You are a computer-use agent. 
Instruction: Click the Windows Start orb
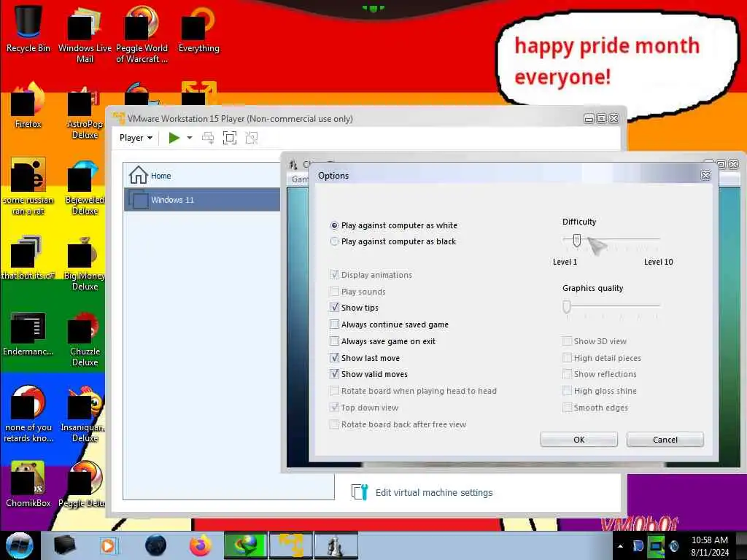point(20,545)
